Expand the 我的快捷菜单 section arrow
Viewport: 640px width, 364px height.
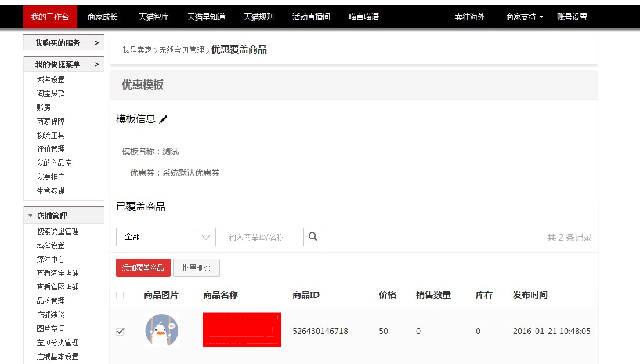[97, 64]
